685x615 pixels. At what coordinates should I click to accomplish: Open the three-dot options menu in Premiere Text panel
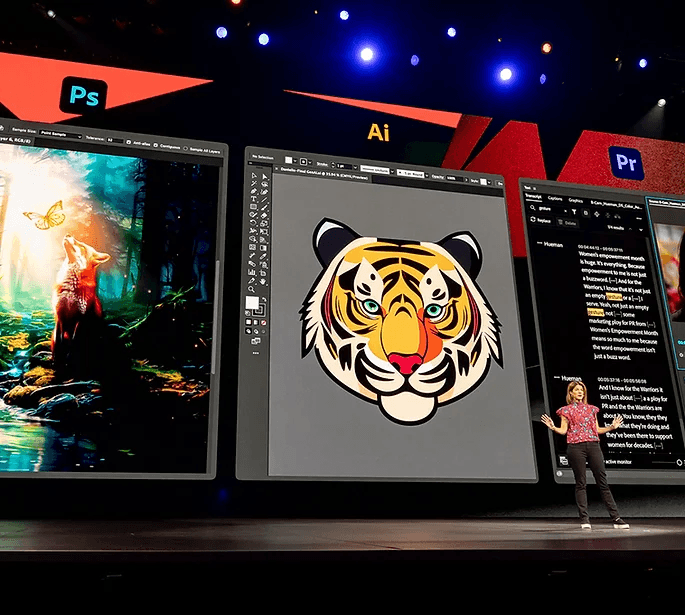[x=639, y=218]
